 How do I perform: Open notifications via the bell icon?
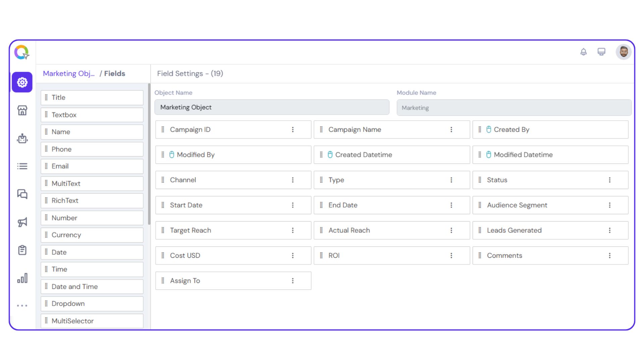(x=584, y=52)
